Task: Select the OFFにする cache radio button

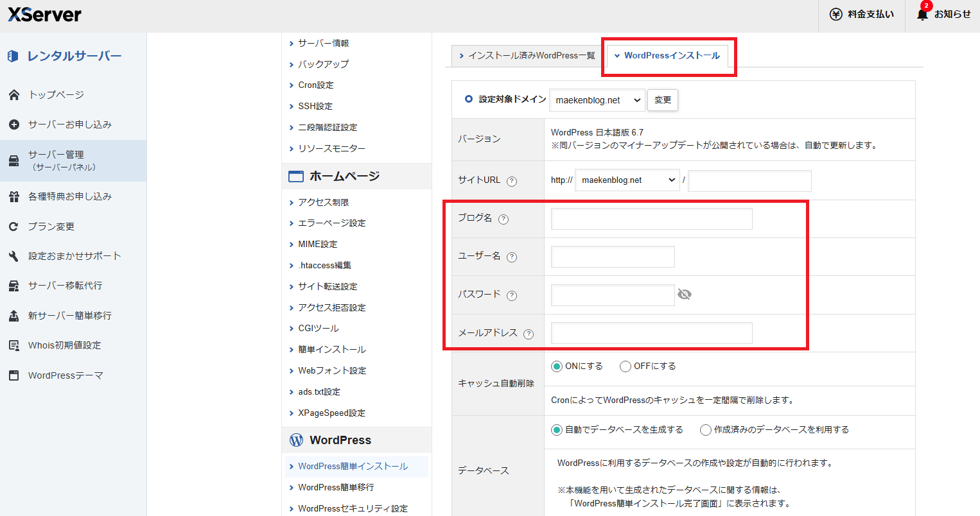Action: 626,366
